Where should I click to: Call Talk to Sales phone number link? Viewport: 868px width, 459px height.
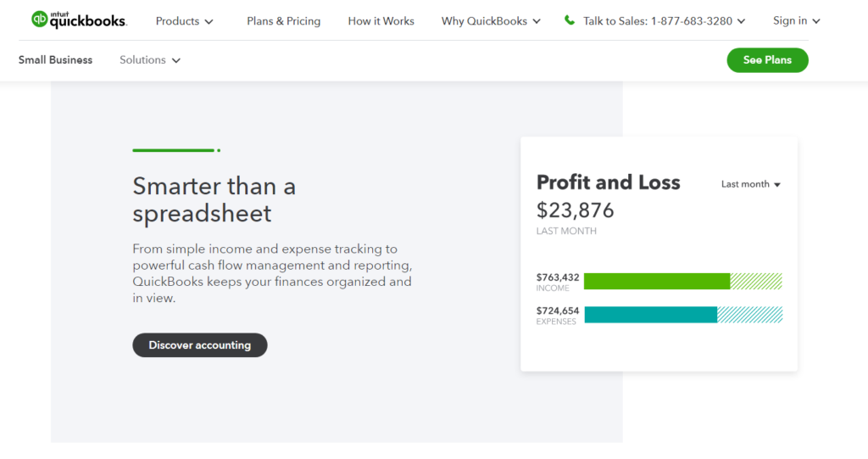[x=658, y=21]
